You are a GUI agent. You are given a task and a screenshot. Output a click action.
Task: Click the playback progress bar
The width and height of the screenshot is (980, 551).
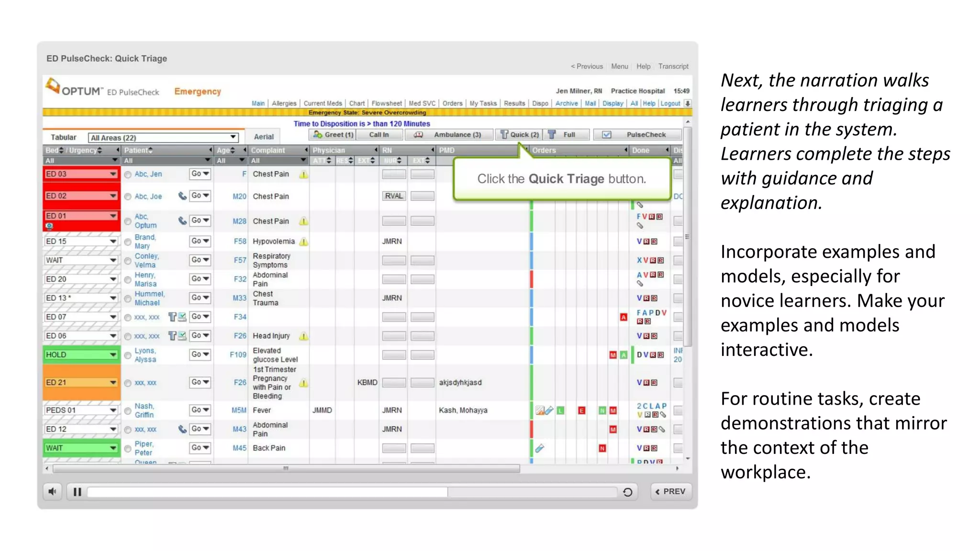[x=352, y=492]
